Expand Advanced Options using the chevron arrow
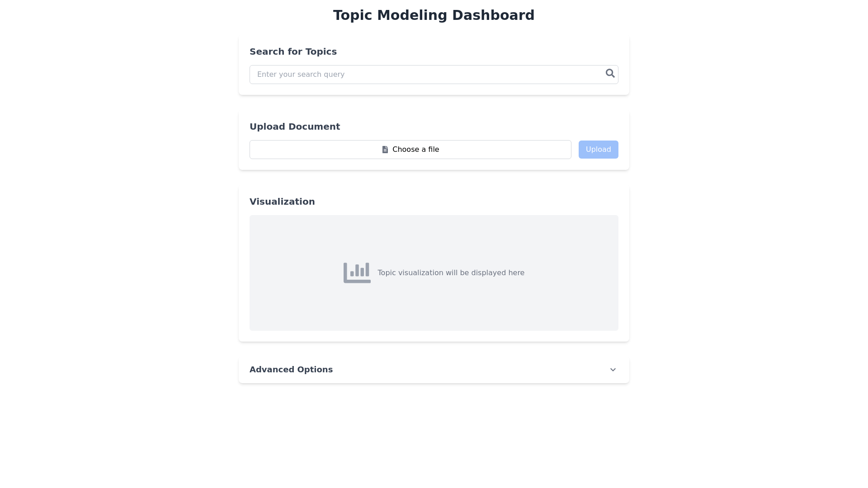Image resolution: width=868 pixels, height=488 pixels. tap(613, 370)
